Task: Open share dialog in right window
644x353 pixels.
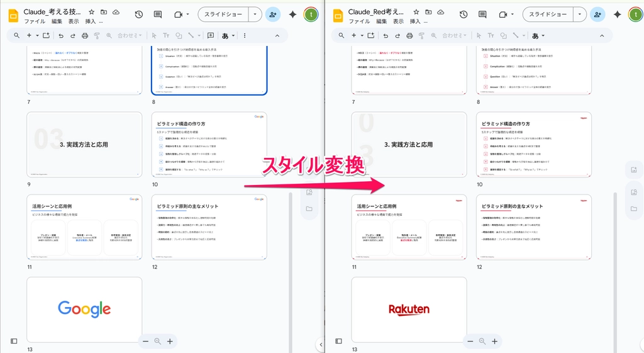Action: (597, 14)
